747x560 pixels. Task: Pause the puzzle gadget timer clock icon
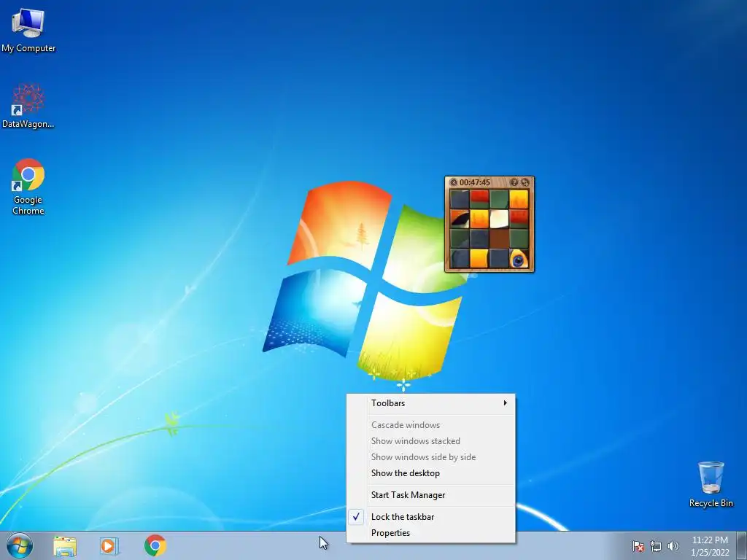[x=454, y=182]
